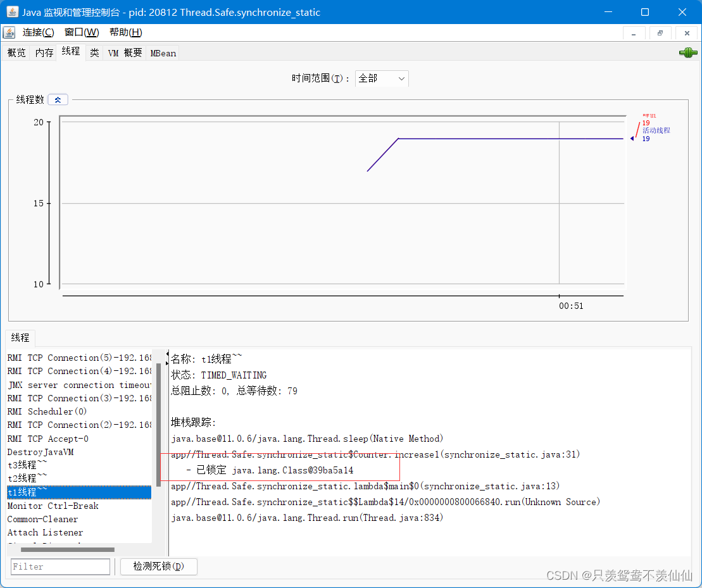702x588 pixels.
Task: Open the 窗口 menu
Action: 81,33
